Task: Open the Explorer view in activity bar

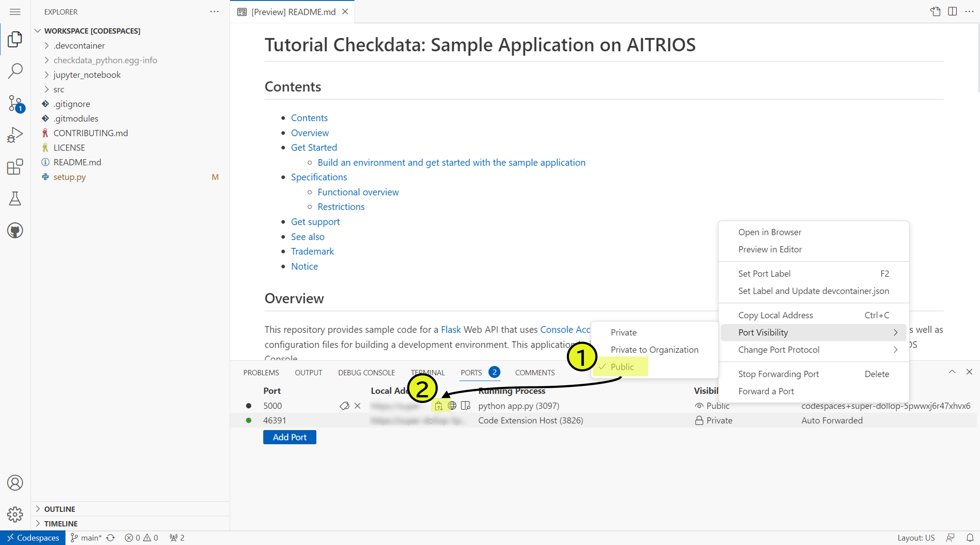Action: (x=15, y=39)
